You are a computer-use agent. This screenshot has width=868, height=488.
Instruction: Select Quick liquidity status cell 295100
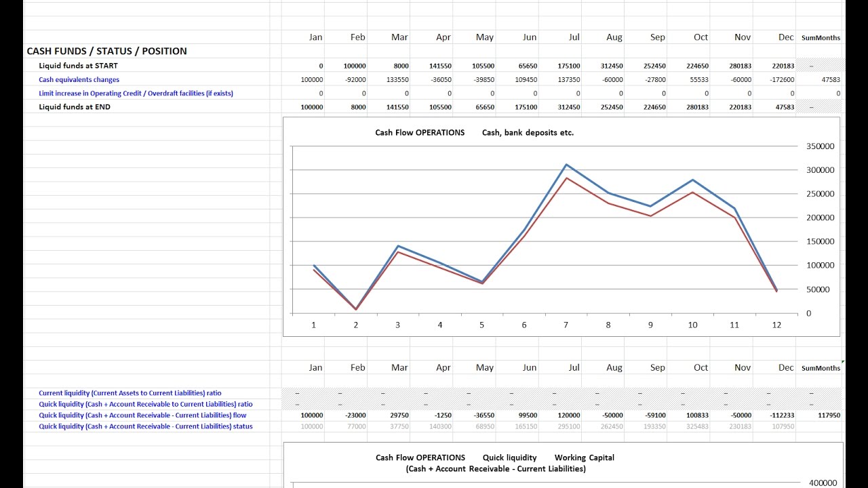coord(568,427)
